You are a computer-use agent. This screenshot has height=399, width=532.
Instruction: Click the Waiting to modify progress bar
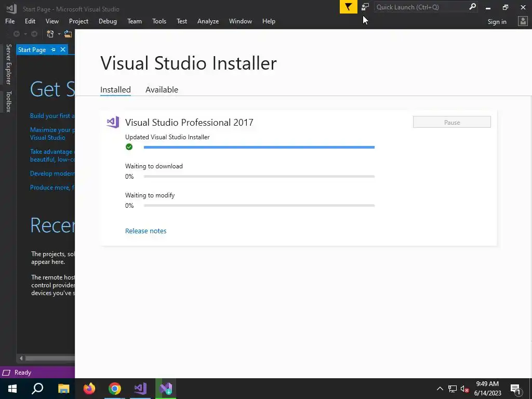tap(259, 206)
